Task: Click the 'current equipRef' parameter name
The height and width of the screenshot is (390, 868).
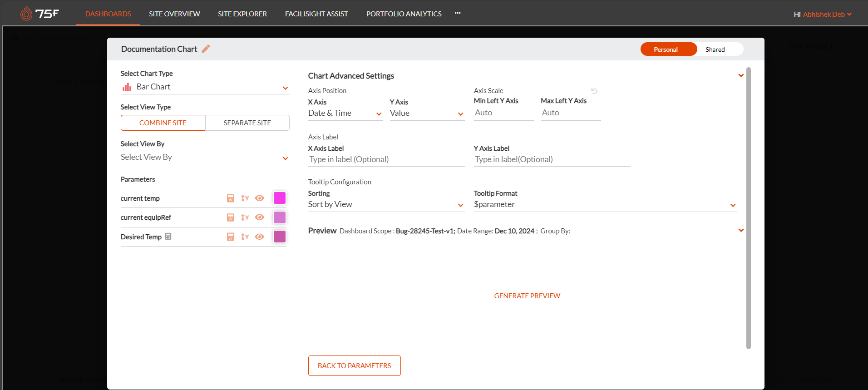Action: tap(146, 217)
